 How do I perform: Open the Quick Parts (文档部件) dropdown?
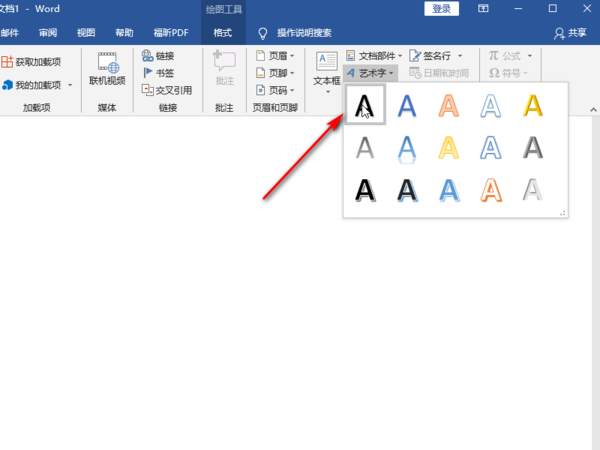[x=374, y=56]
